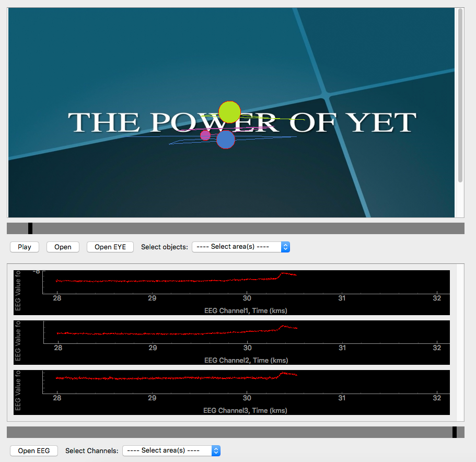Click the EEG Channel2 plot

pos(231,342)
